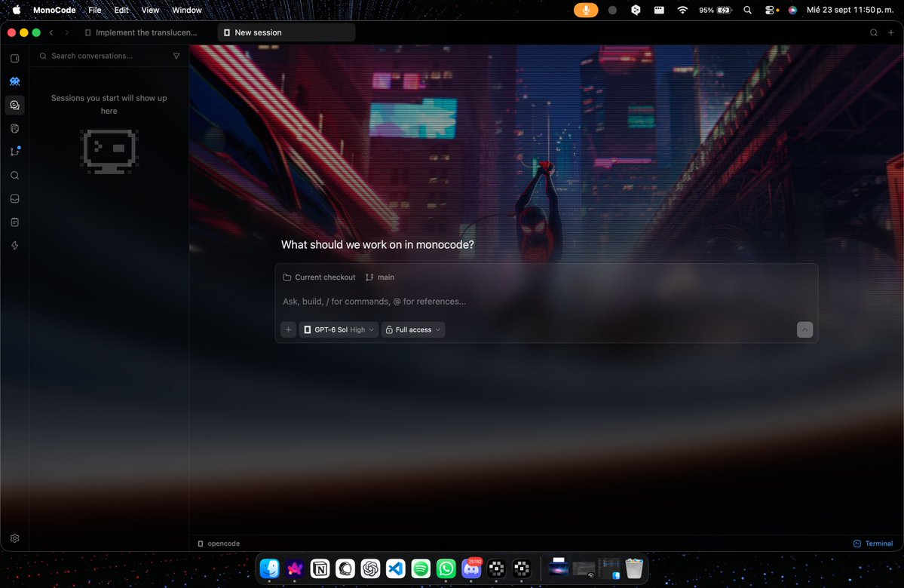Open Window menu
Screen dimensions: 904x588
(x=187, y=10)
